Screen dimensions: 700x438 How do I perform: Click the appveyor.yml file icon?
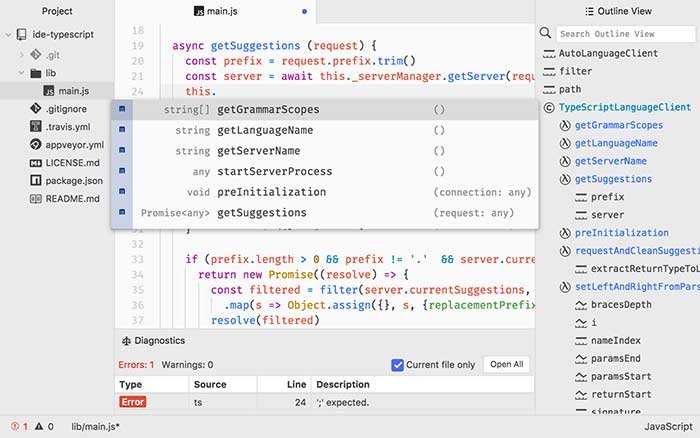tap(35, 145)
